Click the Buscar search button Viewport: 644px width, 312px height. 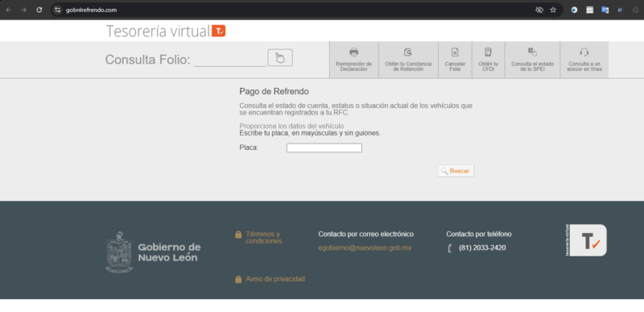(x=456, y=171)
